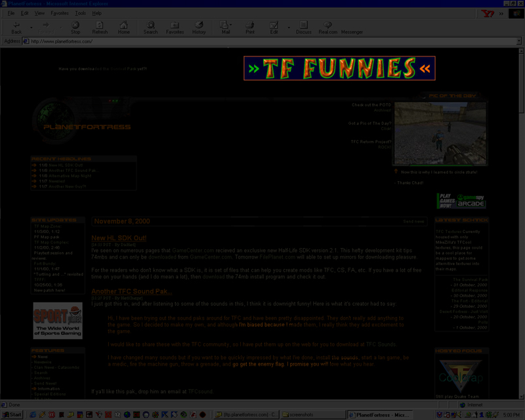Open the Pic of the Day screenshot thumbnail
Viewport: 525px width, 420px height.
click(x=440, y=133)
